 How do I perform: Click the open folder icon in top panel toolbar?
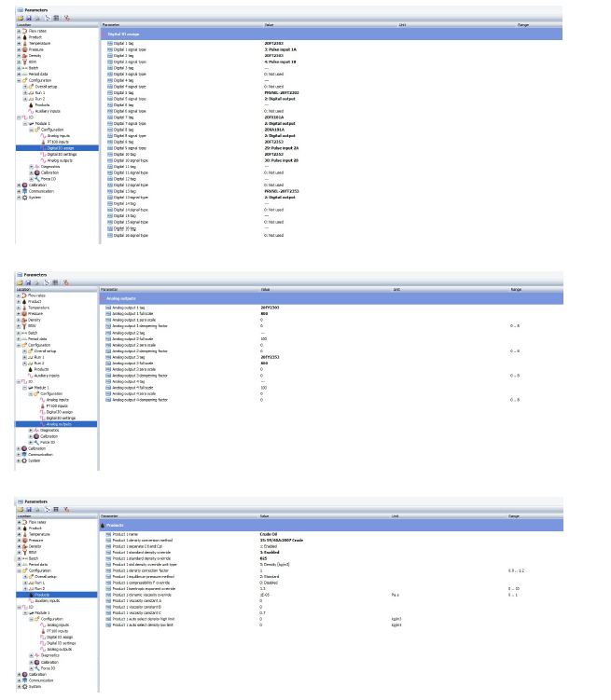[21, 18]
